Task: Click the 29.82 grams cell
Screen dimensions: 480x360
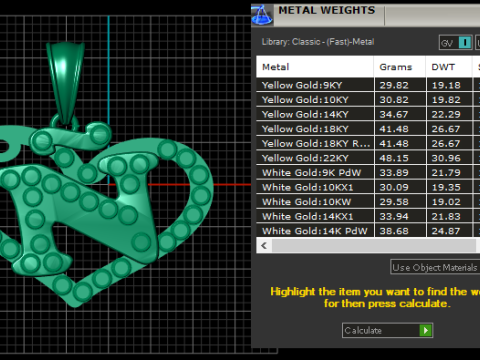Action: [400, 85]
